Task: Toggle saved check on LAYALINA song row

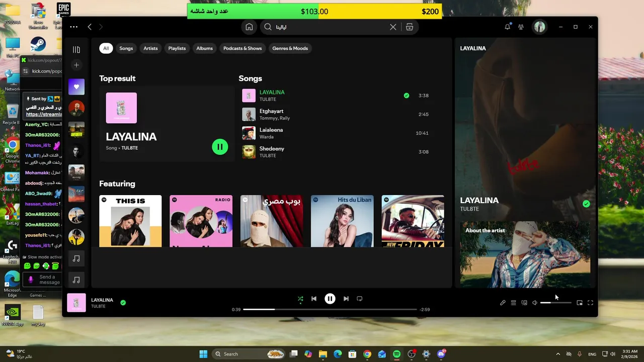Action: [x=407, y=96]
